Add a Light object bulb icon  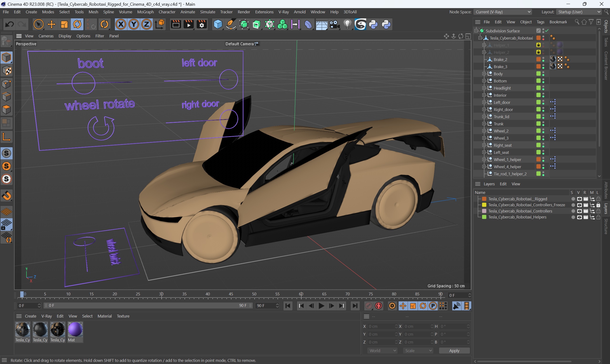coord(348,24)
